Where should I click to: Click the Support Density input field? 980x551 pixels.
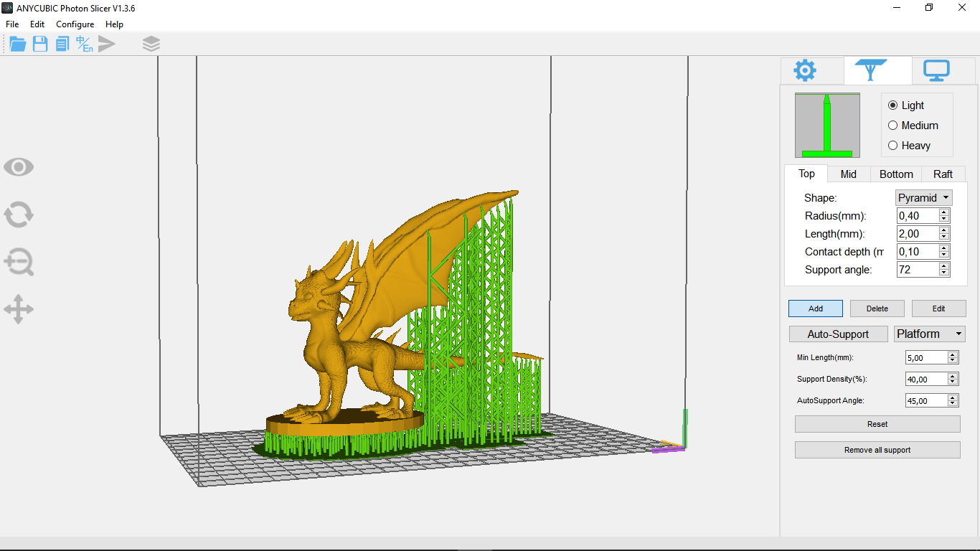(x=925, y=380)
